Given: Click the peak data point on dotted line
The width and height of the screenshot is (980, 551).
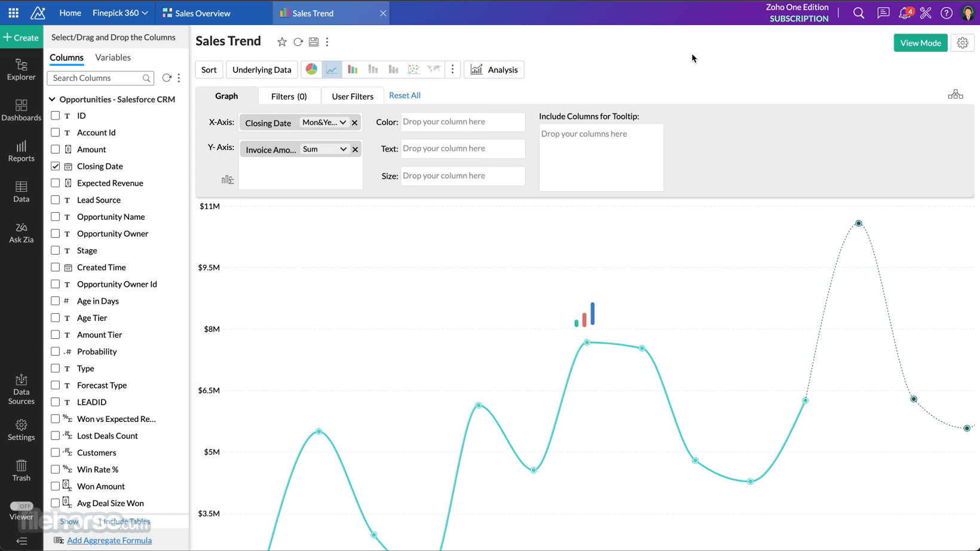Looking at the screenshot, I should coord(859,223).
